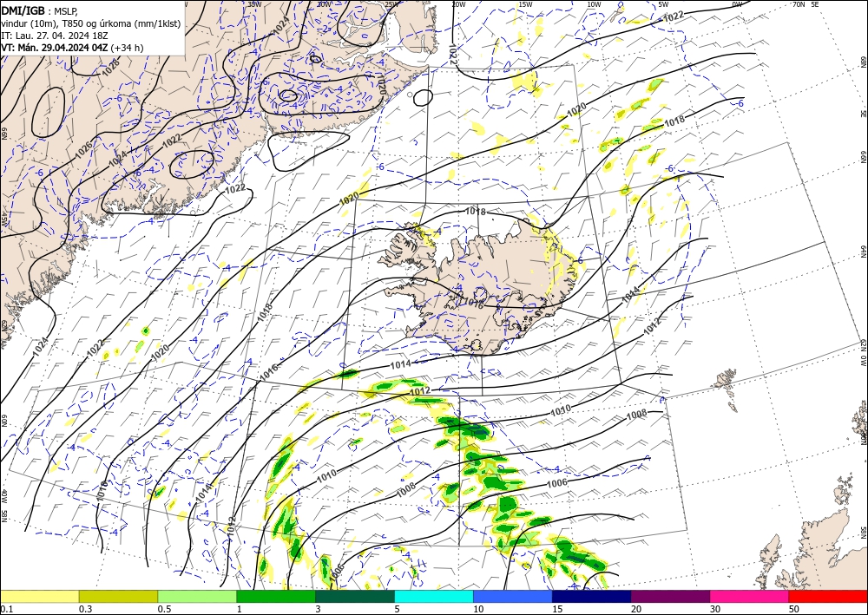This screenshot has height=615, width=868.
Task: Select the medium green 1–3 mm legend swatch
Action: pos(276,596)
